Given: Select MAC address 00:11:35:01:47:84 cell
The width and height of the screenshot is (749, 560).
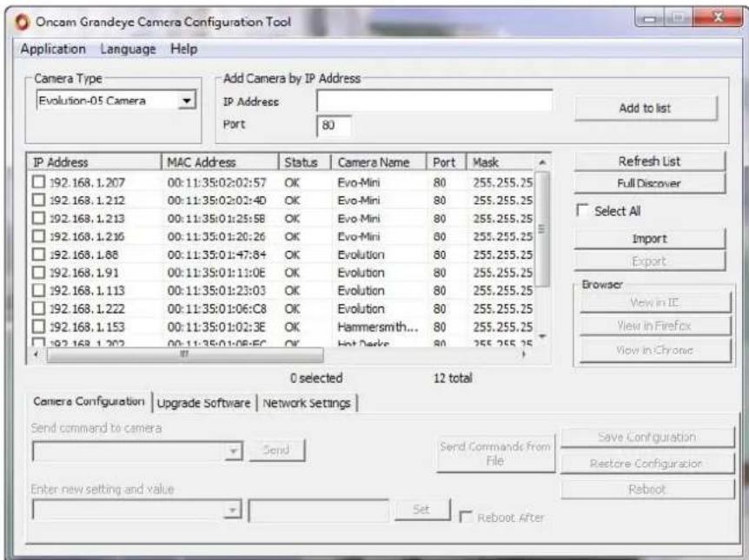Looking at the screenshot, I should coord(216,254).
